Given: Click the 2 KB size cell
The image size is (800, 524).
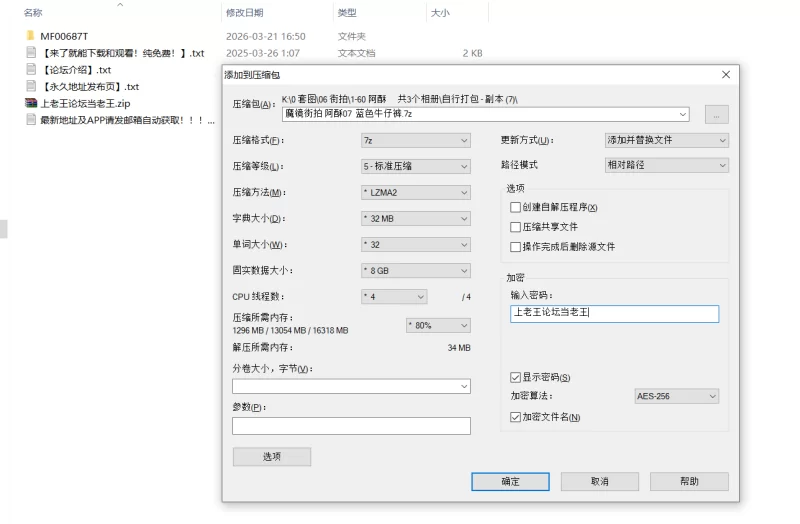Looking at the screenshot, I should click(472, 53).
